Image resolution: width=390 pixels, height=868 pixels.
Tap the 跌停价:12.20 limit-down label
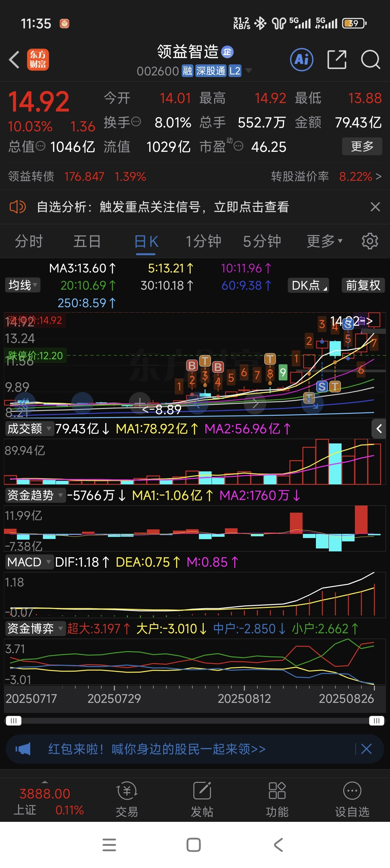pos(35,355)
